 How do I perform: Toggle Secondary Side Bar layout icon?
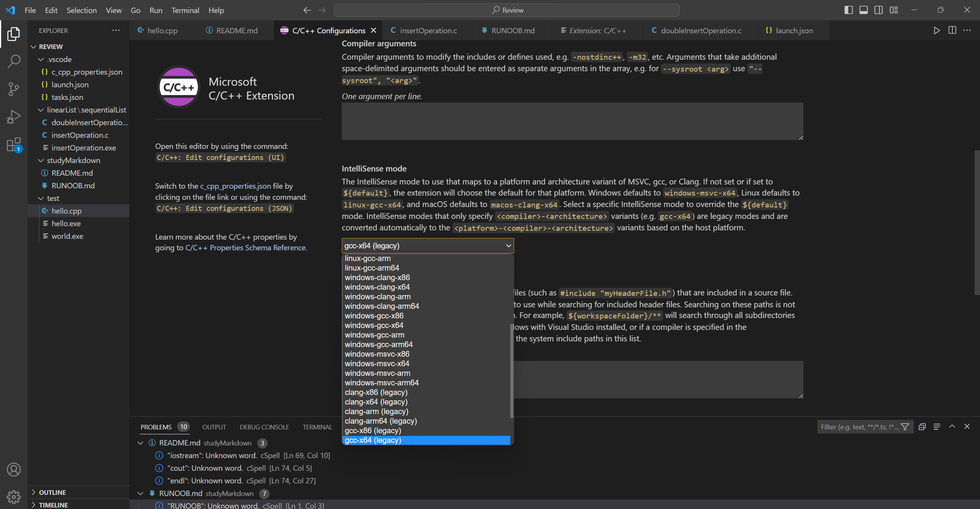(879, 10)
